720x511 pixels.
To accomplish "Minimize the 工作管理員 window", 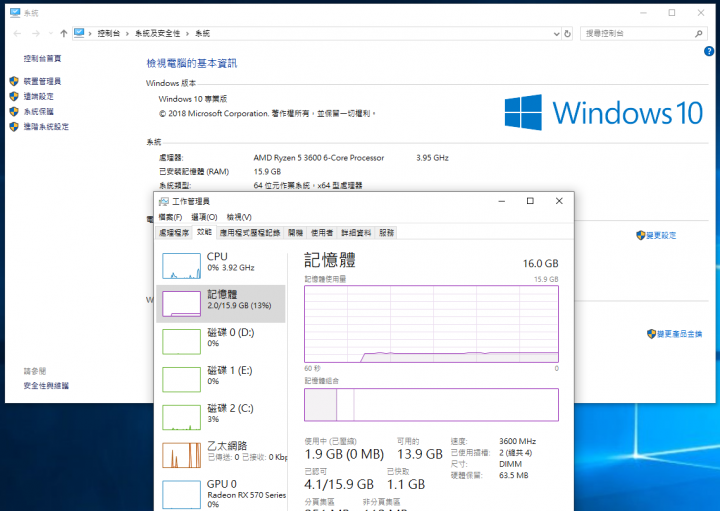I will 502,201.
